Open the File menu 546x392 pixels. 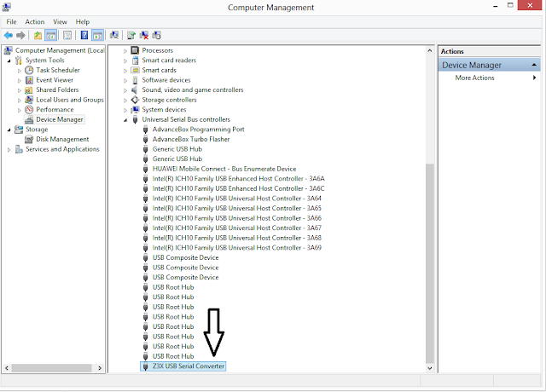(x=11, y=21)
